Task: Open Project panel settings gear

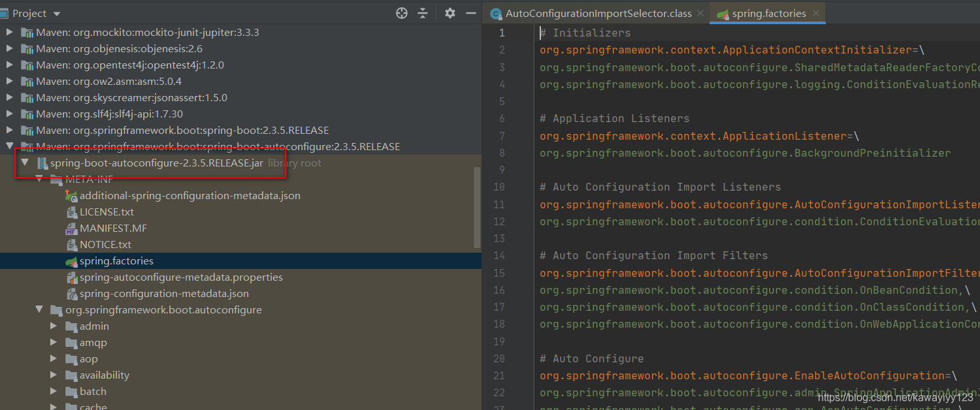Action: (449, 13)
